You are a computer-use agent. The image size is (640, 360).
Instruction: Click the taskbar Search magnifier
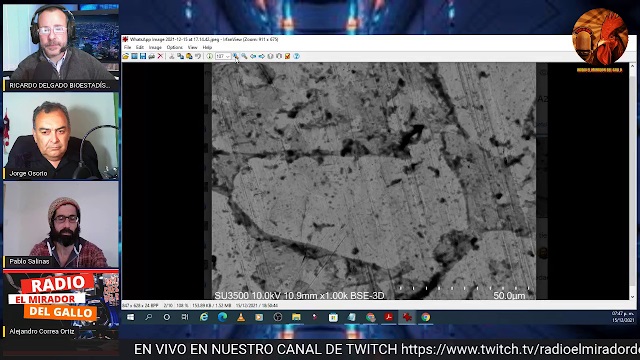click(149, 317)
